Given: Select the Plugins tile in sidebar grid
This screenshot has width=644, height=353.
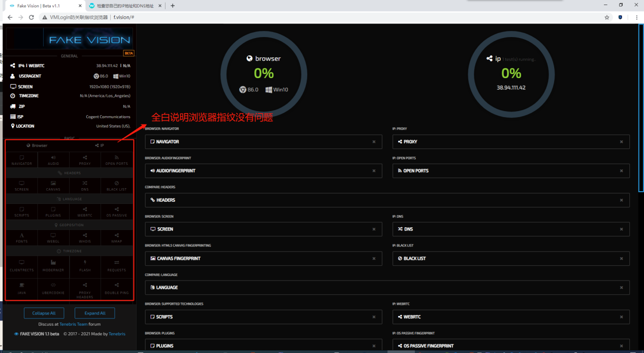Looking at the screenshot, I should click(x=53, y=211).
